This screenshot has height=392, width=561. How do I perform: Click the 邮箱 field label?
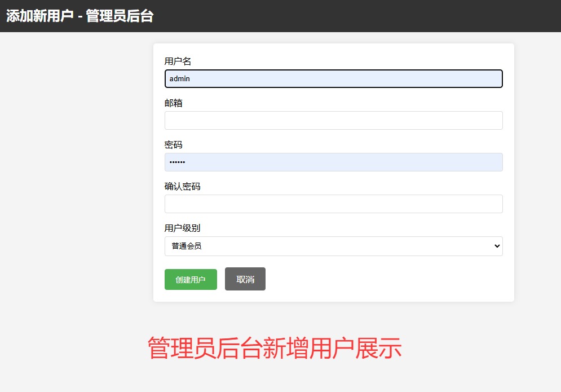[173, 103]
